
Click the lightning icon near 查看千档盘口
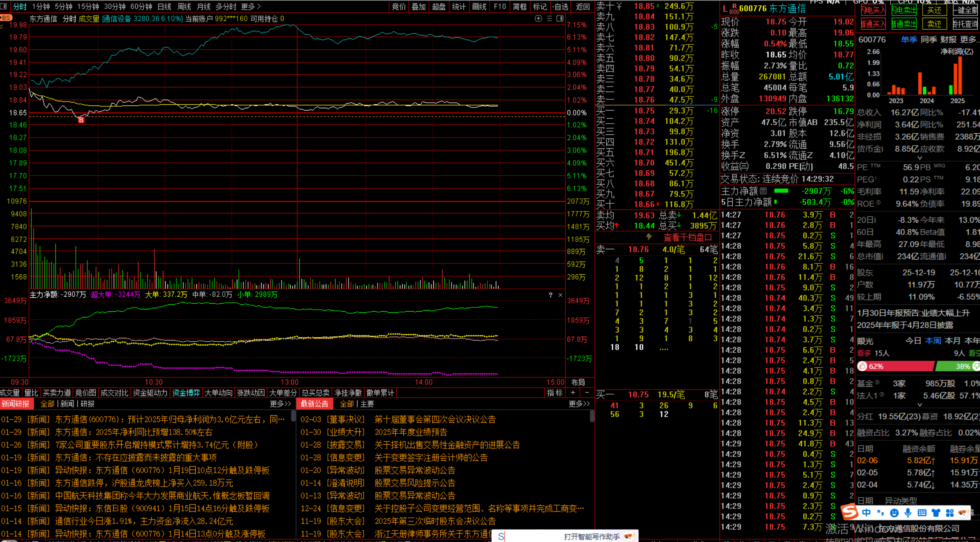click(649, 237)
